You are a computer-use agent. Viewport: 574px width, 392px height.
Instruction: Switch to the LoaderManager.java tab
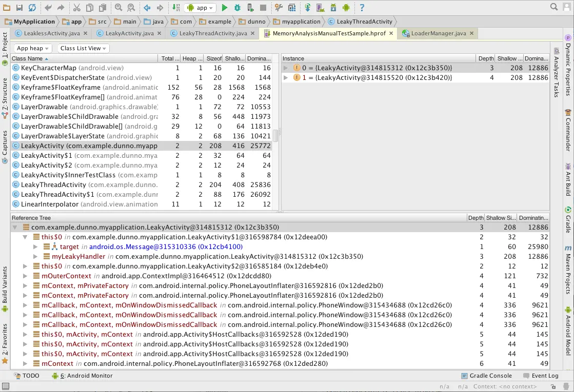pyautogui.click(x=438, y=33)
